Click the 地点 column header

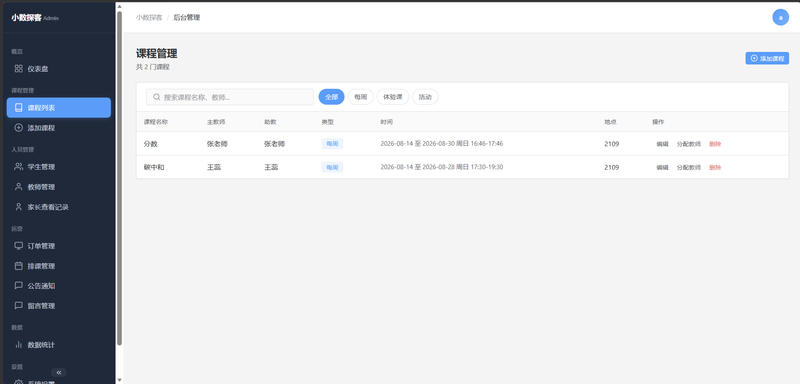point(611,122)
